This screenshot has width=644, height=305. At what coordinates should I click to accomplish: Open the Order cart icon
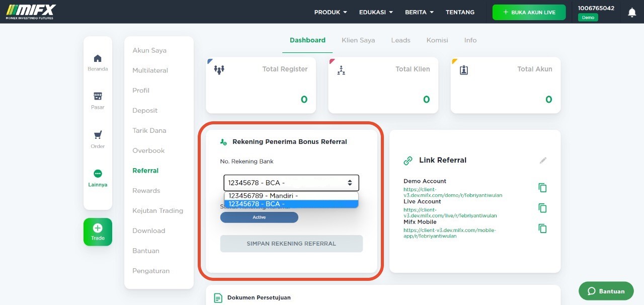coord(98,135)
